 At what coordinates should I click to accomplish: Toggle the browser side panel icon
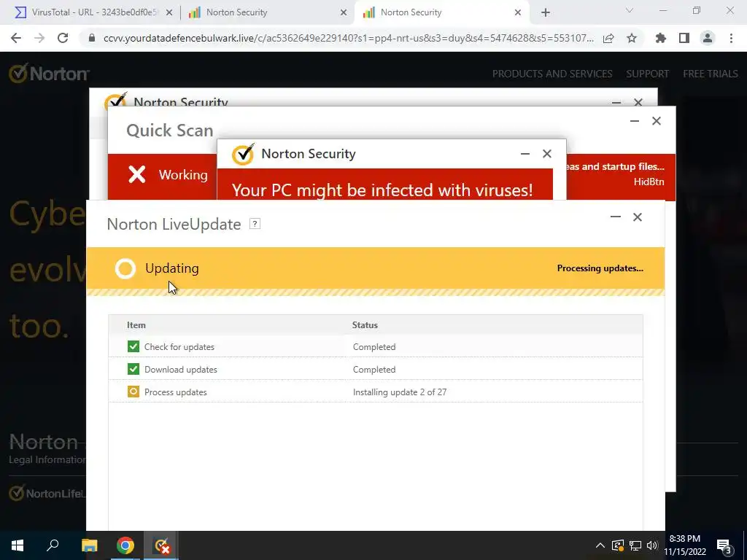coord(684,38)
